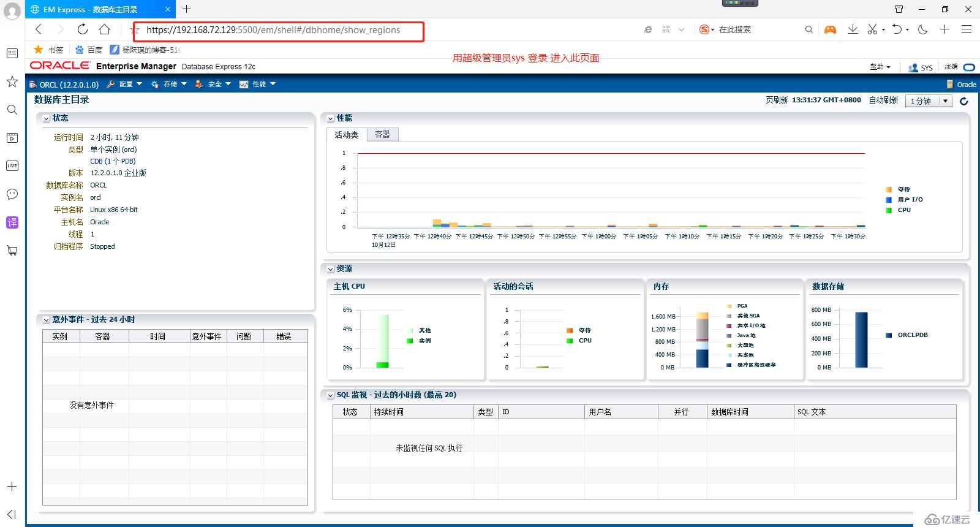
Task: Reload the page with the refresh icon
Action: [82, 29]
